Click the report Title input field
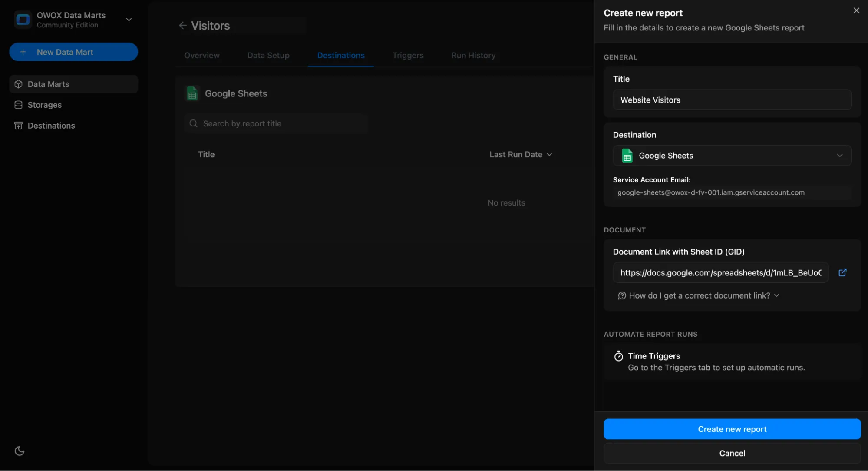Image resolution: width=868 pixels, height=471 pixels. (732, 100)
